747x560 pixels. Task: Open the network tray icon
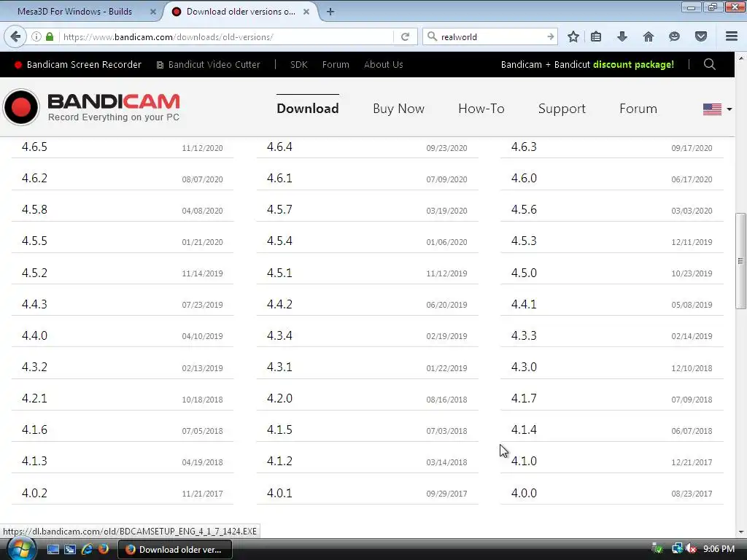pos(676,549)
